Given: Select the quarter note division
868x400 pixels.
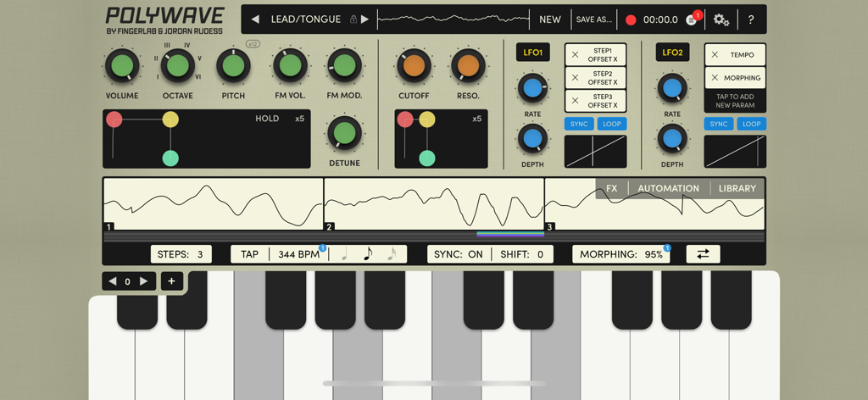Looking at the screenshot, I should 344,254.
